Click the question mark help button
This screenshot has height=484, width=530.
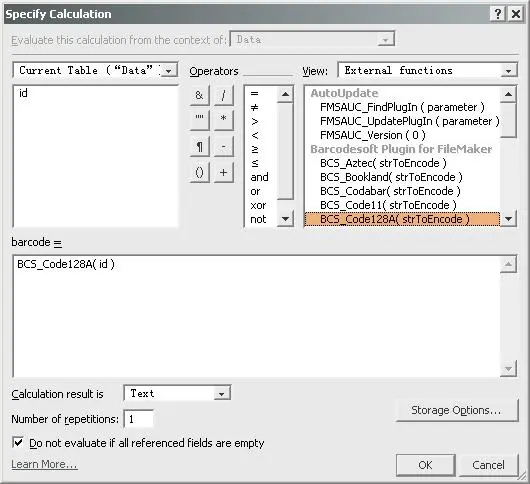[x=498, y=14]
